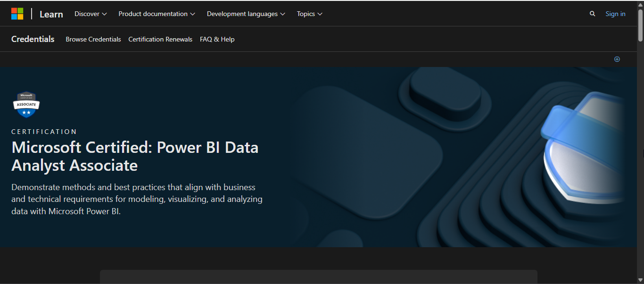Viewport: 644px width, 284px height.
Task: Click the Power BI Data Analyst Associate heading
Action: tap(135, 156)
